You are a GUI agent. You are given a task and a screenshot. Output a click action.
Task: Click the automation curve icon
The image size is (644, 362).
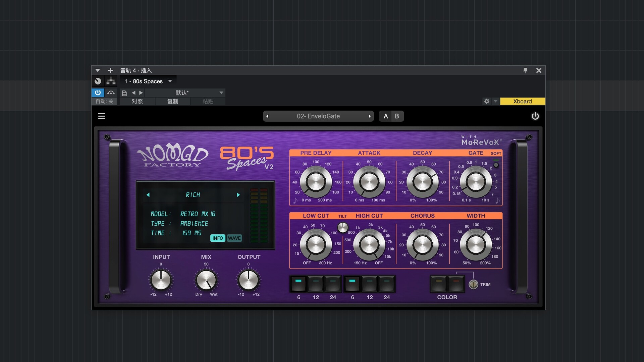point(111,93)
